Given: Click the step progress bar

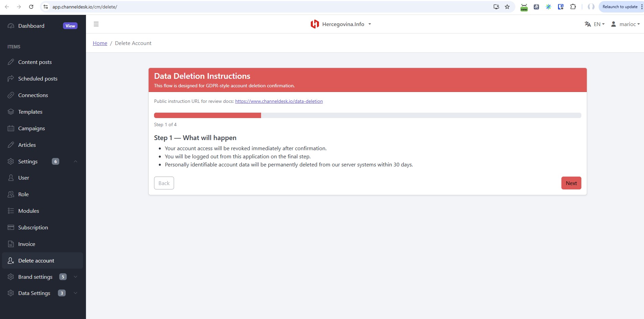Looking at the screenshot, I should pyautogui.click(x=367, y=115).
